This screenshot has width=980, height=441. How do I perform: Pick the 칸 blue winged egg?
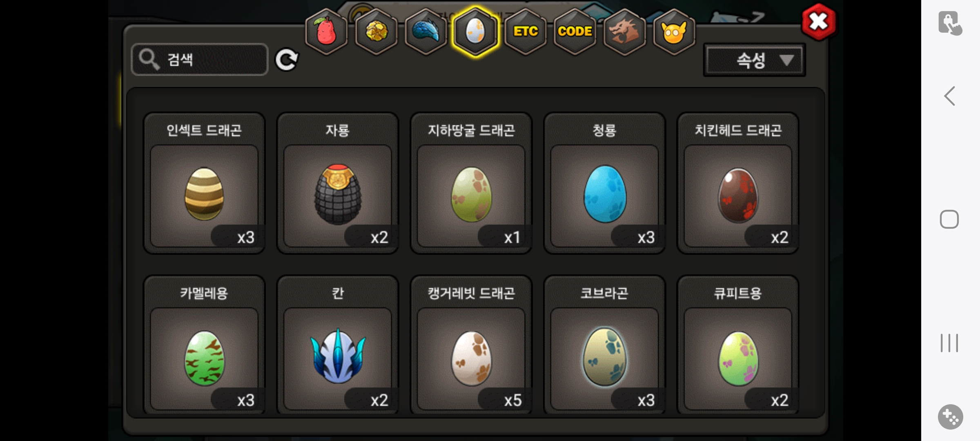[338, 345]
